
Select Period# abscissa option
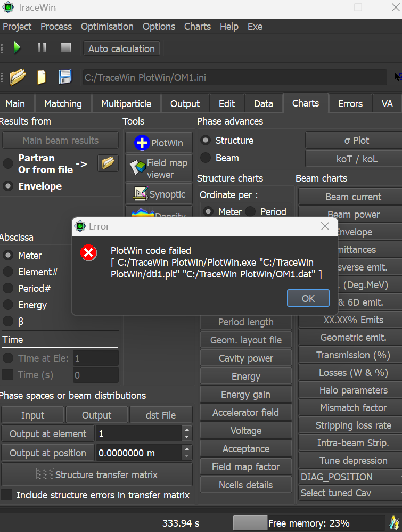pyautogui.click(x=8, y=289)
